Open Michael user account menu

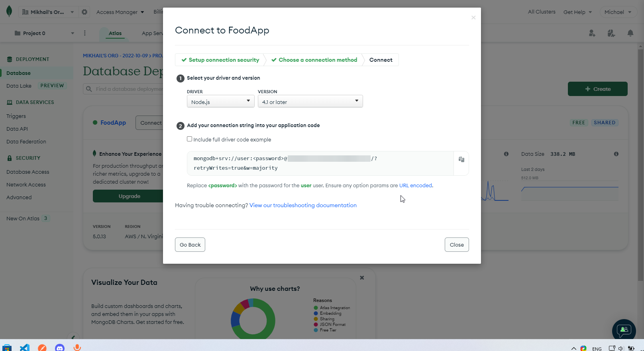(x=618, y=12)
